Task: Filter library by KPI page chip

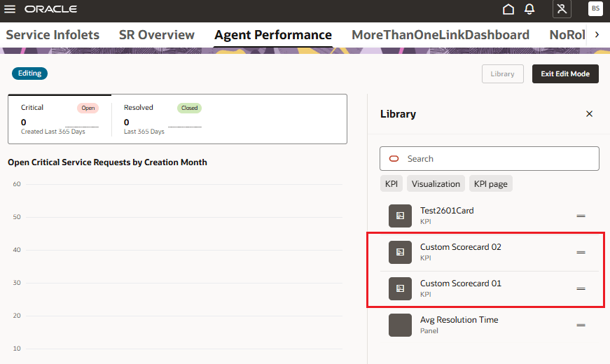Action: pos(490,183)
